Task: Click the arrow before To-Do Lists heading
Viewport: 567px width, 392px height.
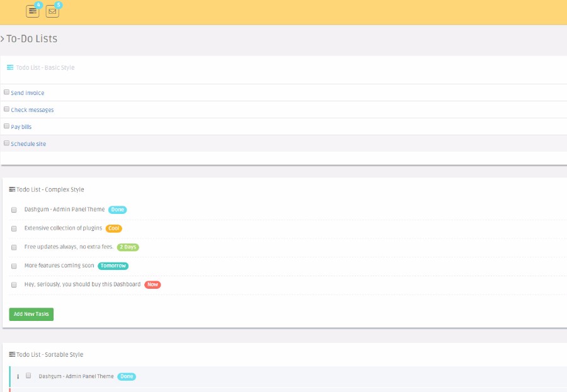Action: pyautogui.click(x=2, y=38)
